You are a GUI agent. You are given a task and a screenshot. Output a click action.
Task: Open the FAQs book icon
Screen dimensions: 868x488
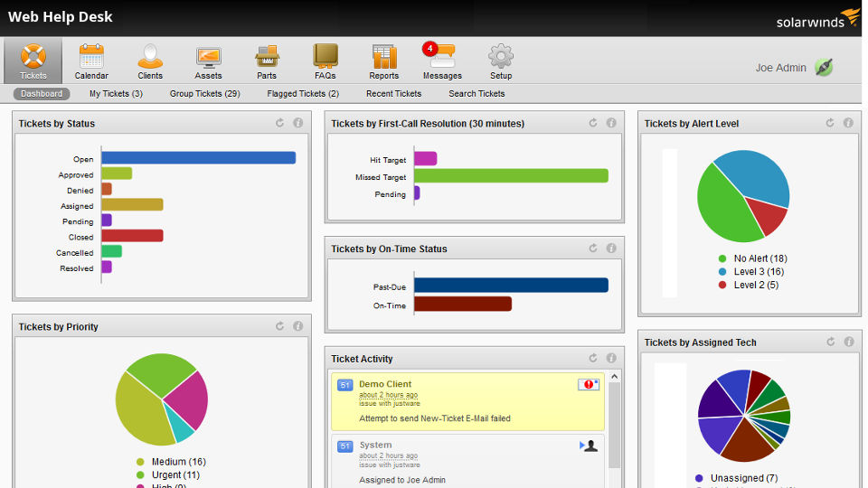[325, 59]
